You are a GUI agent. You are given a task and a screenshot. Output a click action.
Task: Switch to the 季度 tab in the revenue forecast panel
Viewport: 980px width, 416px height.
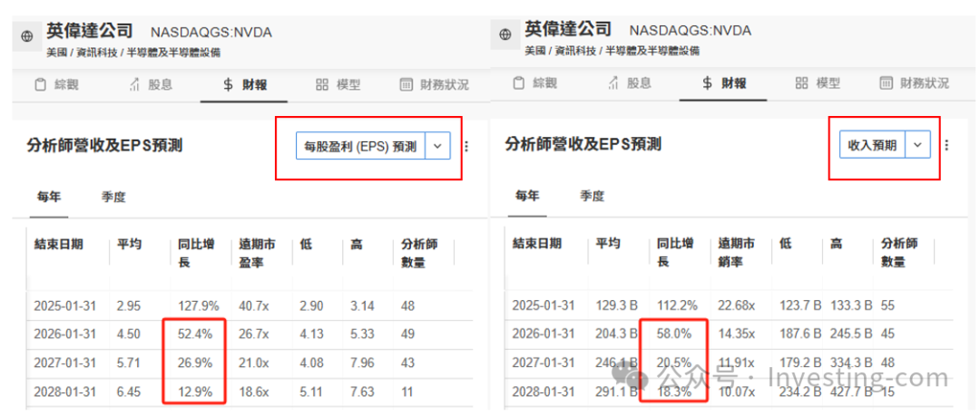(592, 196)
